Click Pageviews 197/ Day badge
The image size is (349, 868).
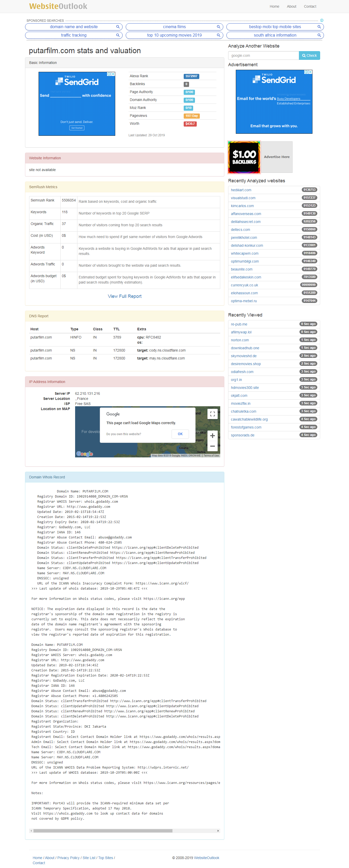tap(191, 116)
